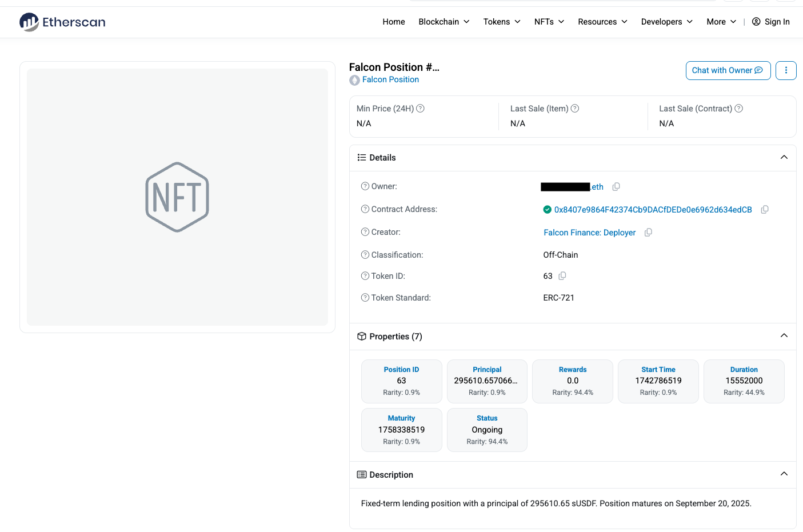Collapse the Details section
Screen dimensions: 803x532
[x=784, y=157]
